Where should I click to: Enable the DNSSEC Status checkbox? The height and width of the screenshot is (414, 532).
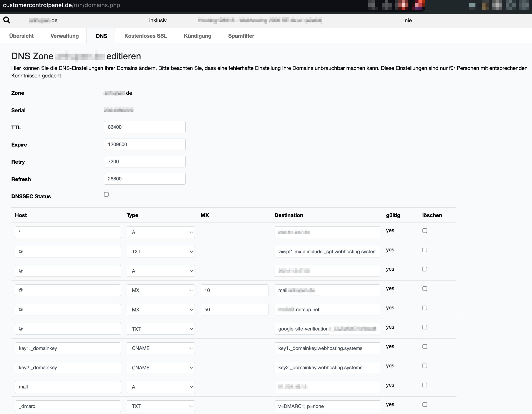106,194
